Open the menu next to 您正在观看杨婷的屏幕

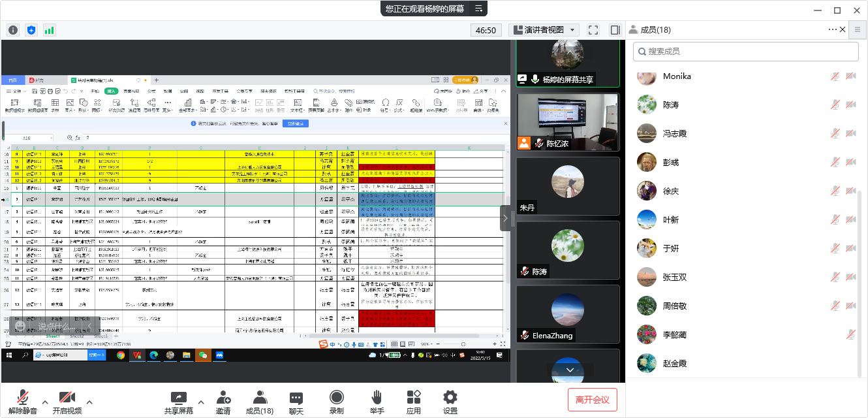point(478,8)
